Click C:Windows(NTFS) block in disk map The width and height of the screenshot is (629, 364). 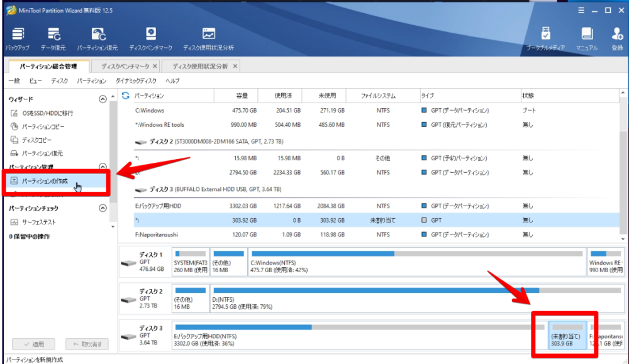tap(417, 262)
